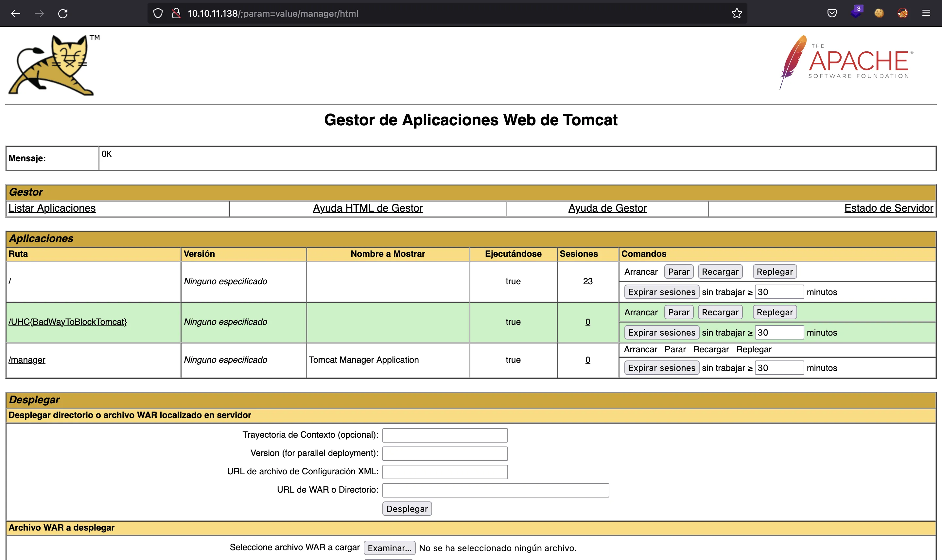This screenshot has height=560, width=942.
Task: Click the insecure connection padlock icon
Action: [x=176, y=14]
